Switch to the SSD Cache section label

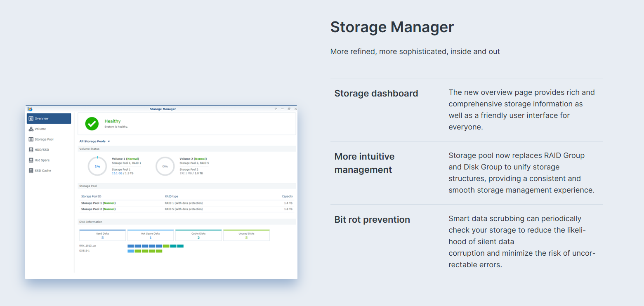pos(43,170)
